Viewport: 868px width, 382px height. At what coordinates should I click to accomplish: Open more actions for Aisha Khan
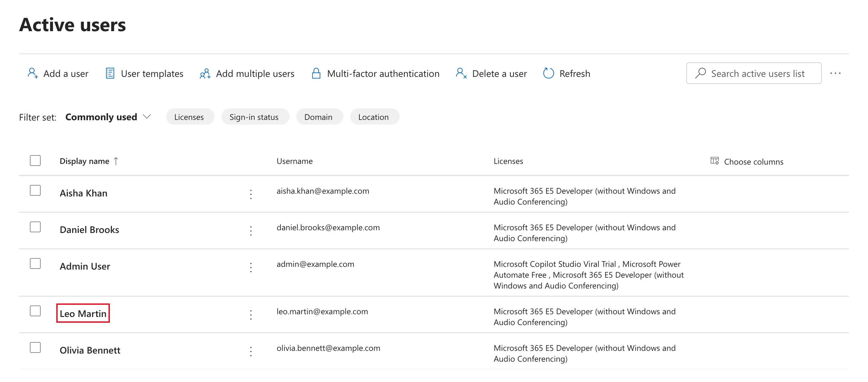tap(251, 194)
